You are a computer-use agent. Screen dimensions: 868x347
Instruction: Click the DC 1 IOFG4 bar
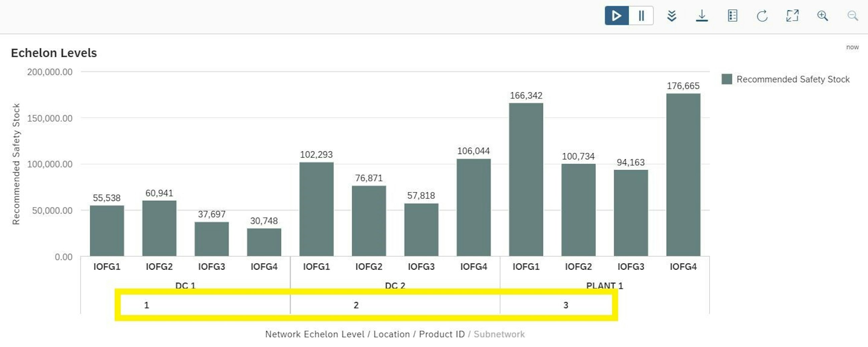(x=264, y=242)
